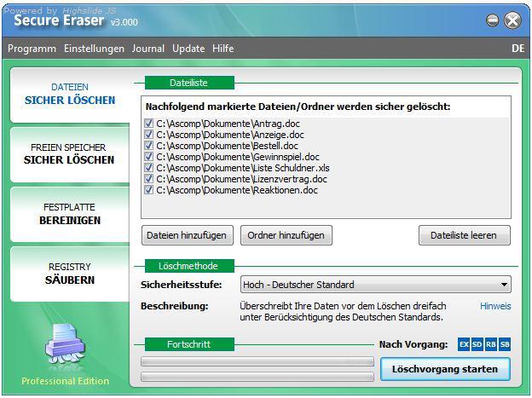Image resolution: width=532 pixels, height=398 pixels.
Task: Select the RB reboot icon
Action: (x=491, y=344)
